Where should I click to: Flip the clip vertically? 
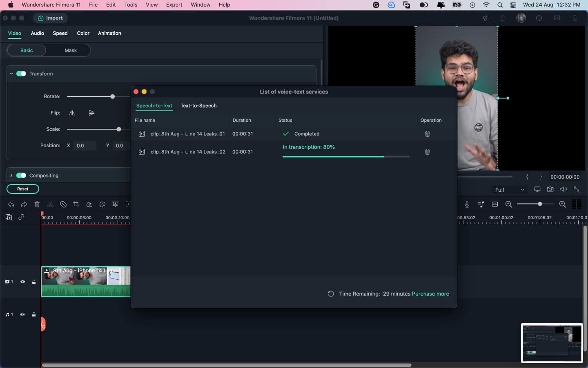(91, 113)
